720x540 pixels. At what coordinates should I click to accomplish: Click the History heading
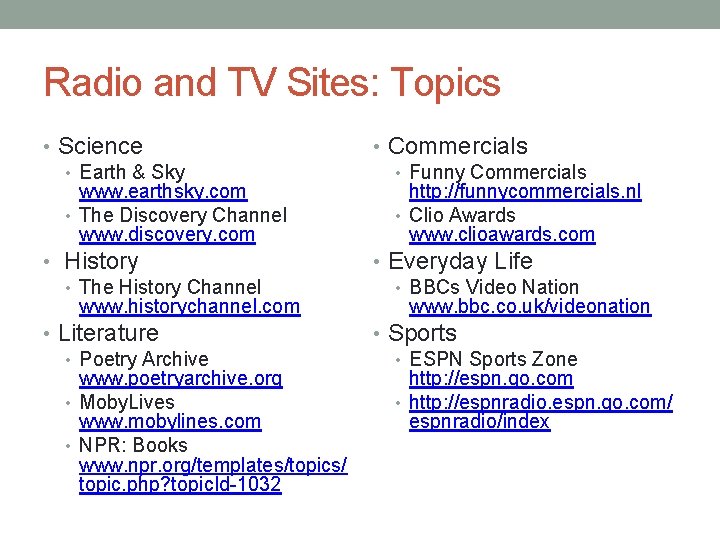(101, 261)
